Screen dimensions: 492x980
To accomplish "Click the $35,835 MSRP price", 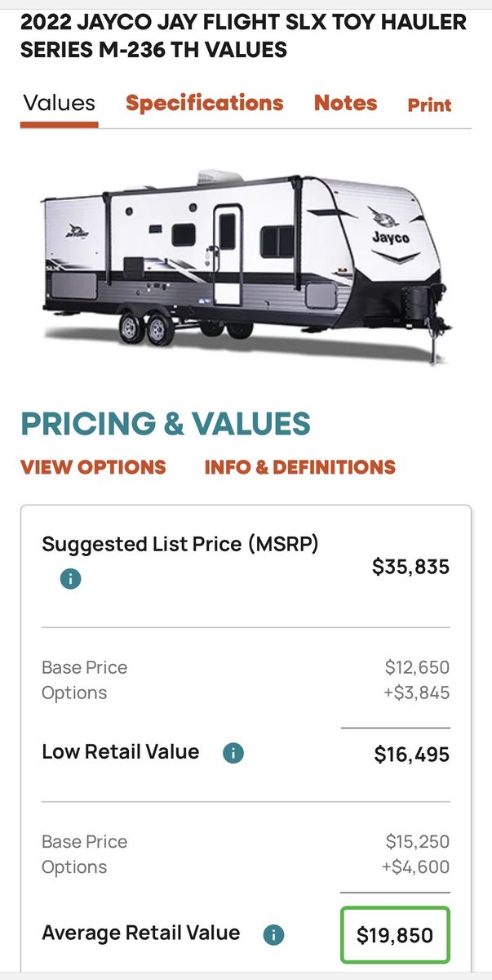I will [x=410, y=567].
